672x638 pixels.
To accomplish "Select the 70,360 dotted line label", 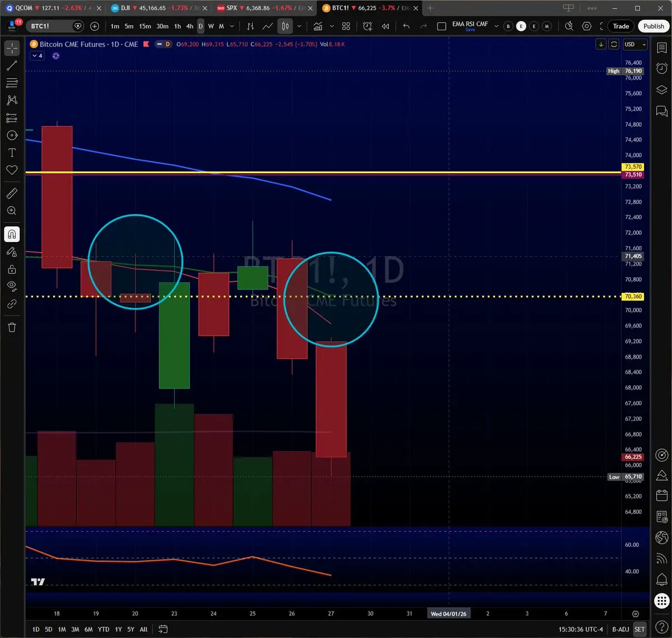I will click(x=633, y=296).
